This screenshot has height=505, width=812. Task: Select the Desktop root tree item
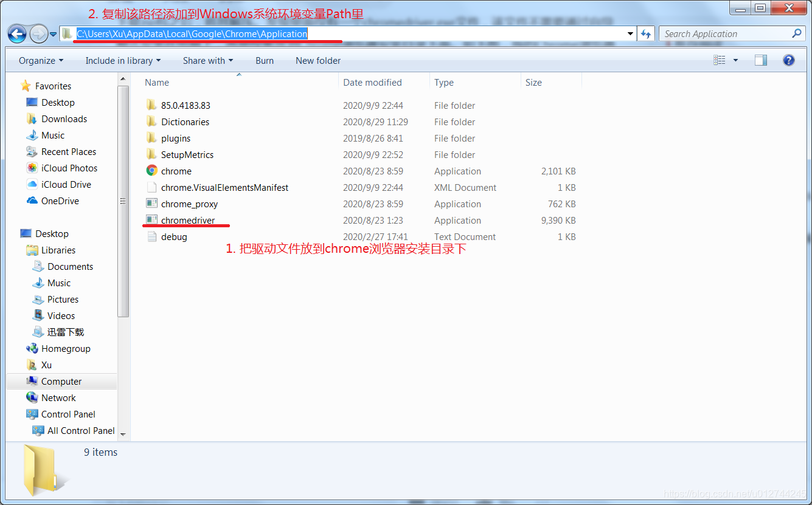click(x=52, y=234)
